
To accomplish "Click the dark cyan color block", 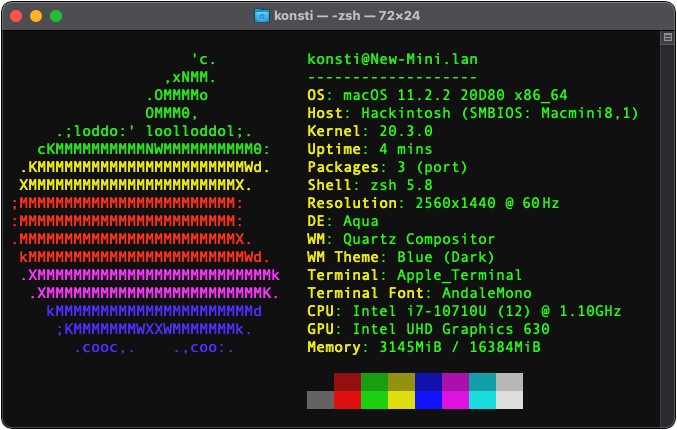I will click(x=482, y=382).
